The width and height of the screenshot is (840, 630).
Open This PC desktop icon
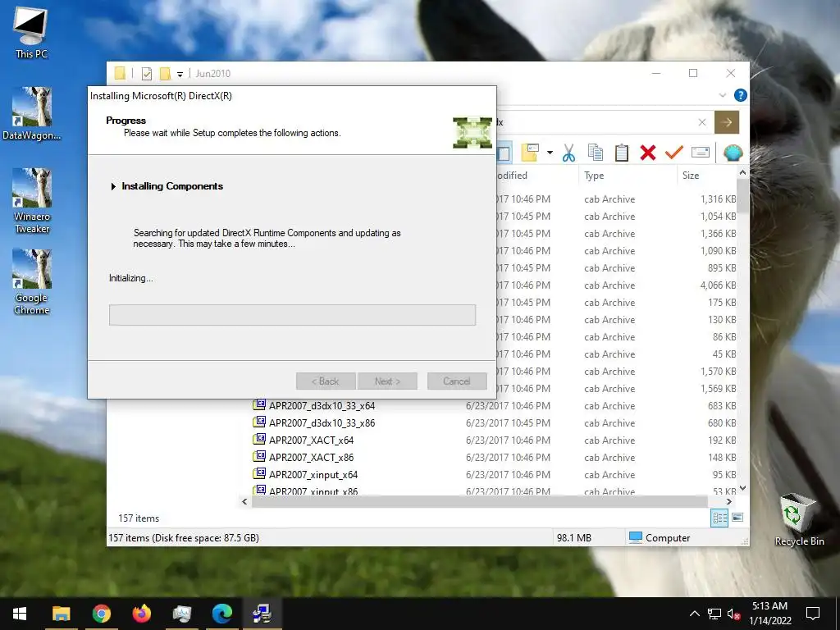coord(31,33)
